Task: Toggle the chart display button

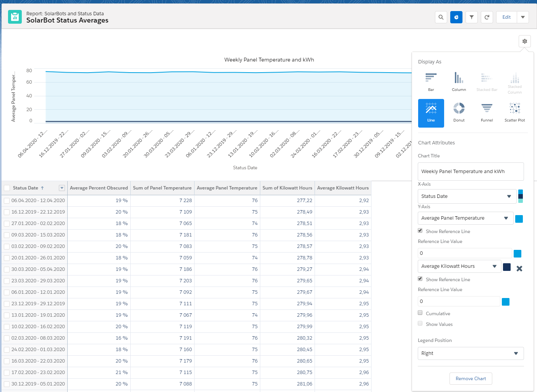Action: [x=456, y=17]
